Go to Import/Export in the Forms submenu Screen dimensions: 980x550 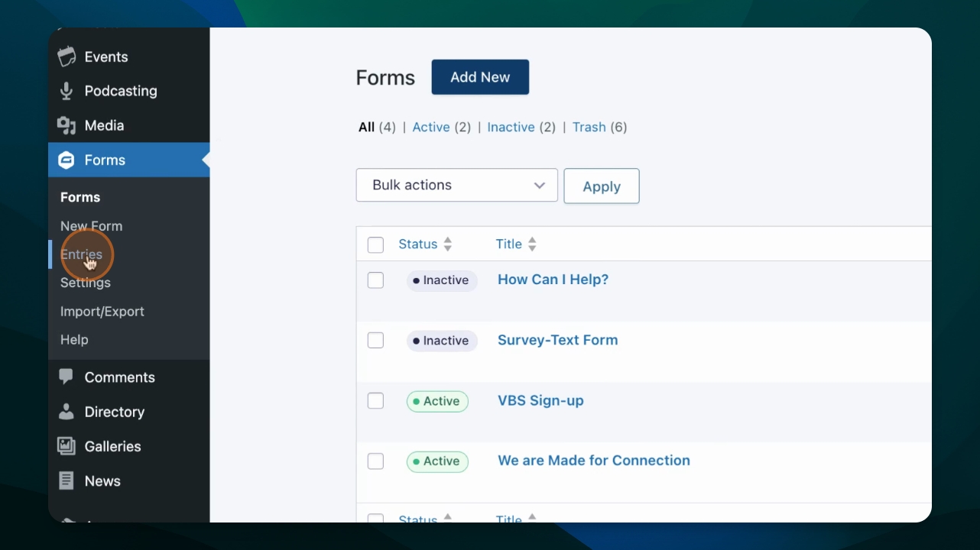[102, 312]
